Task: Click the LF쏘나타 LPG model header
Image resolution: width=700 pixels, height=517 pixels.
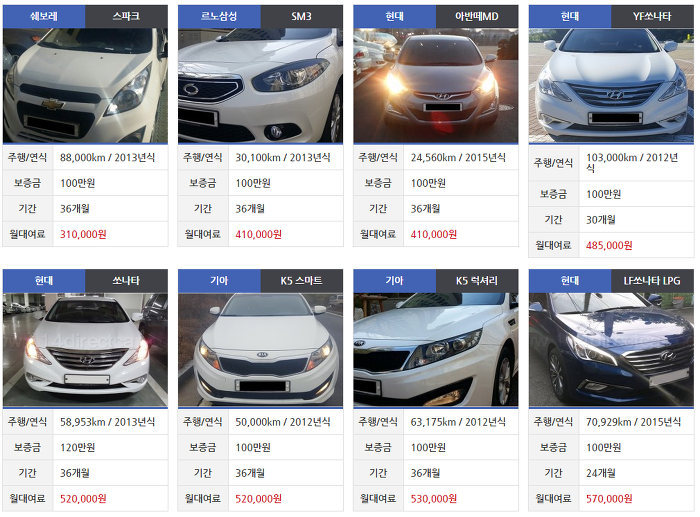Action: pyautogui.click(x=652, y=281)
